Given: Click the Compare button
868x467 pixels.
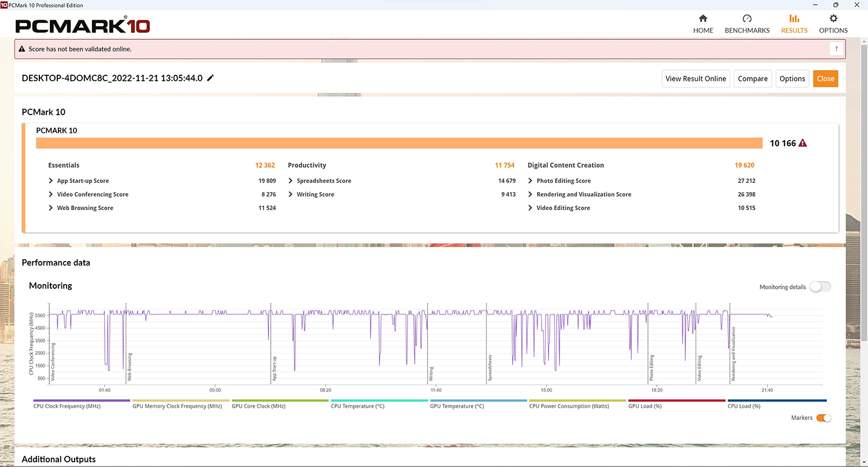Looking at the screenshot, I should click(753, 79).
